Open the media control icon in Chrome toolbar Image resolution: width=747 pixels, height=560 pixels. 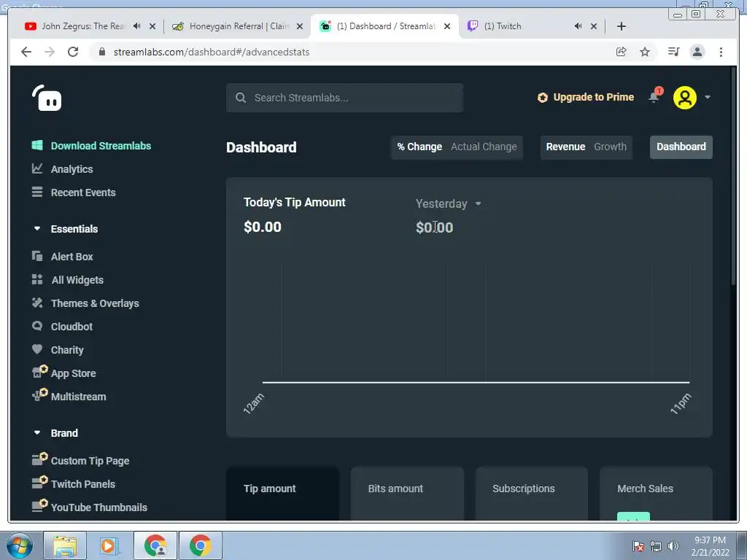point(673,52)
